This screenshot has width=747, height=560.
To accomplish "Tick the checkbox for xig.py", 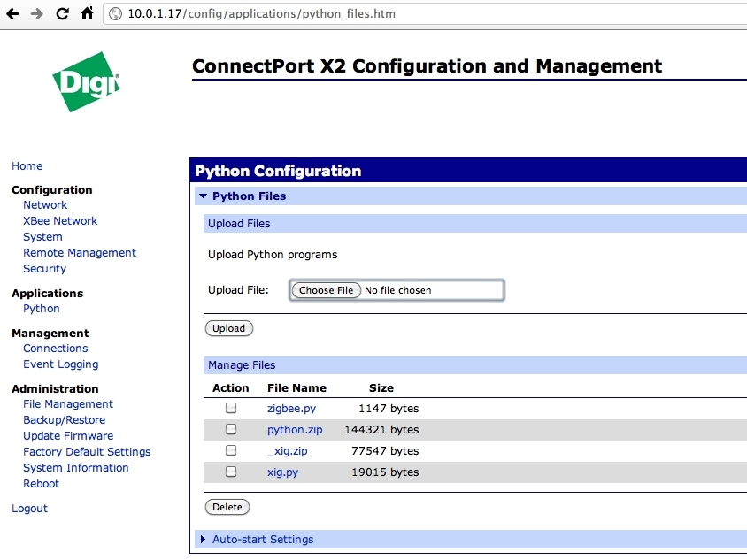I will click(231, 472).
